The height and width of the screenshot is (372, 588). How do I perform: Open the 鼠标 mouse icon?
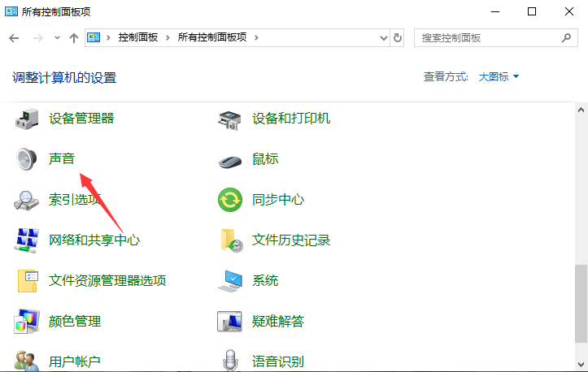click(x=230, y=159)
